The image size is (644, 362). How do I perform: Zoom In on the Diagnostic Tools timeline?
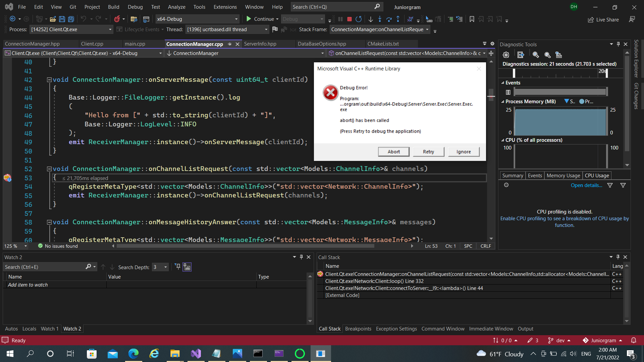536,55
